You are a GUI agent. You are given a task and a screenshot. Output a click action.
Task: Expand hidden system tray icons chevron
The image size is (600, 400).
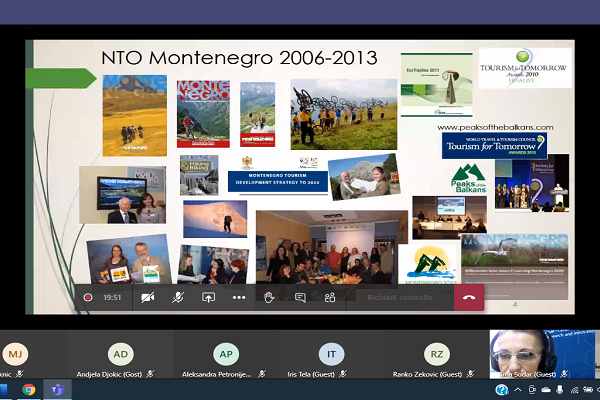click(x=517, y=390)
